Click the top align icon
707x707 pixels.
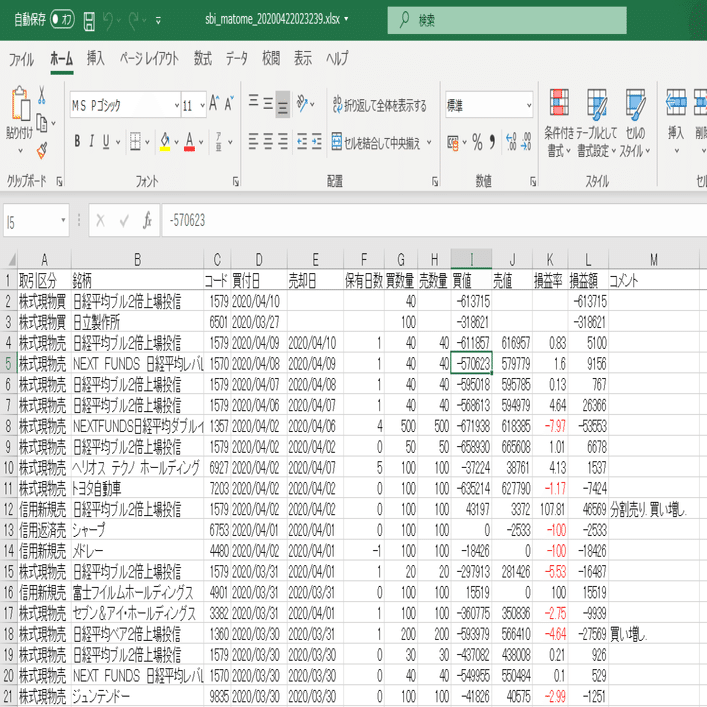tap(253, 101)
